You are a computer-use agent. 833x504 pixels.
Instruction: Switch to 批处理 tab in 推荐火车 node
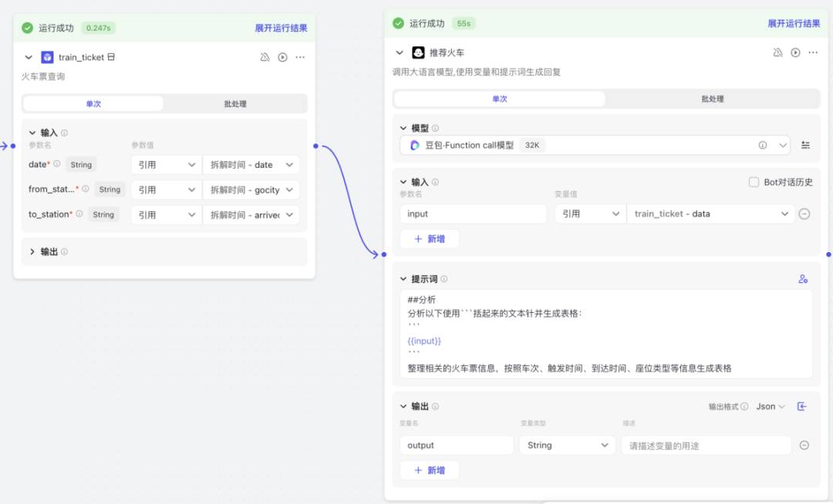[713, 99]
